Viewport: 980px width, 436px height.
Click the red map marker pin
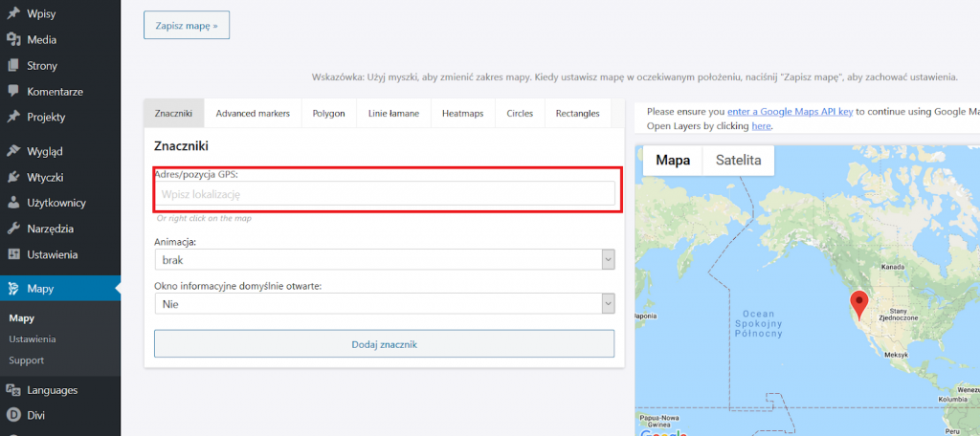[x=860, y=305]
